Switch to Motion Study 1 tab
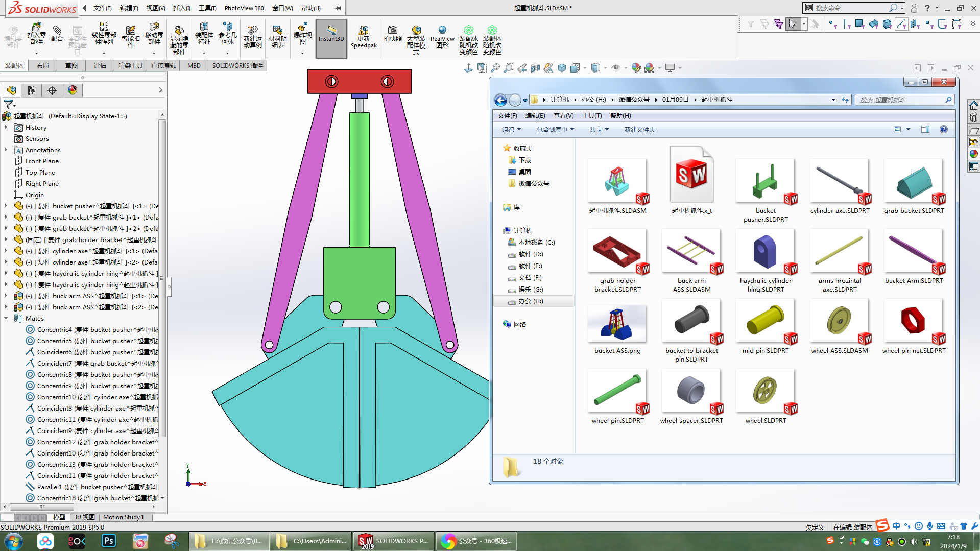Image resolution: width=980 pixels, height=551 pixels. [x=124, y=517]
